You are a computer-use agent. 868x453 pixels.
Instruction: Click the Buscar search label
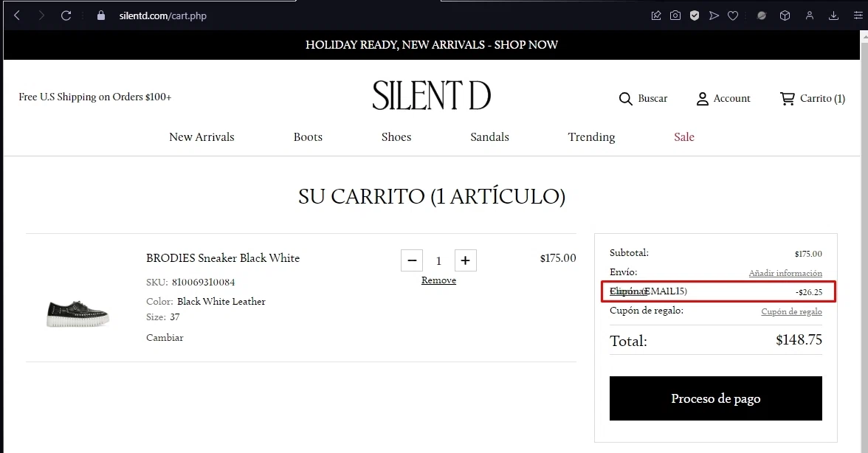pos(652,98)
